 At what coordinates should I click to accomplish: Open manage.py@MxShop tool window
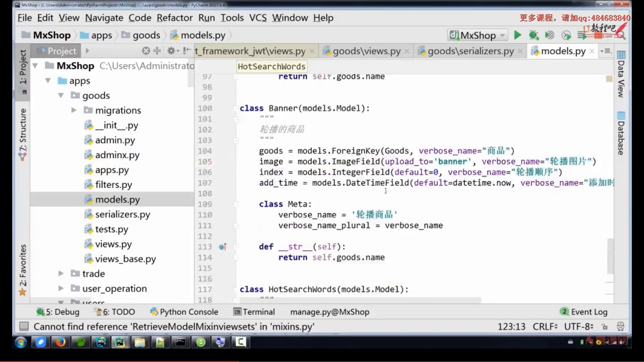coord(330,312)
